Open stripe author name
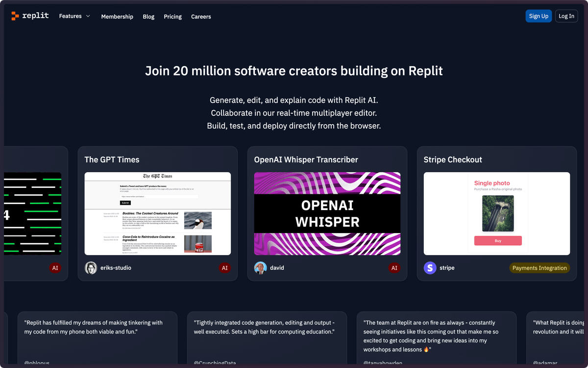This screenshot has height=368, width=588. 447,268
